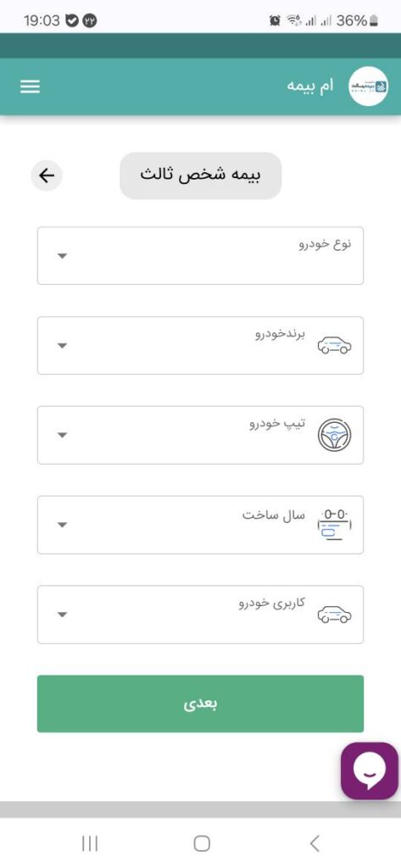Go back with the arrow button
The height and width of the screenshot is (868, 401).
(x=47, y=175)
